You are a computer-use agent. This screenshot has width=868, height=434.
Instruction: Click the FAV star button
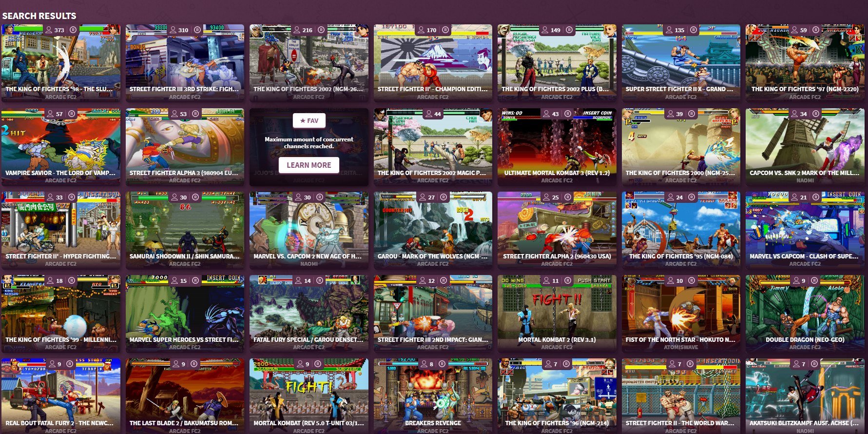point(309,120)
